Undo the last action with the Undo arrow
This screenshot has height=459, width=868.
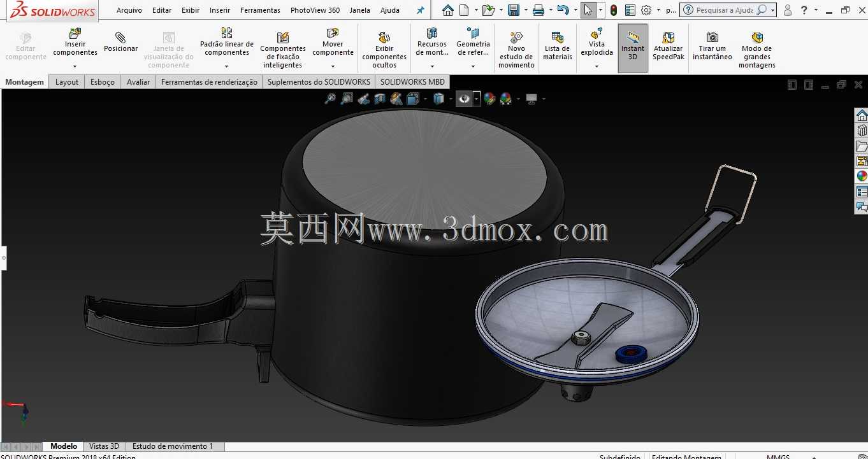coord(562,10)
